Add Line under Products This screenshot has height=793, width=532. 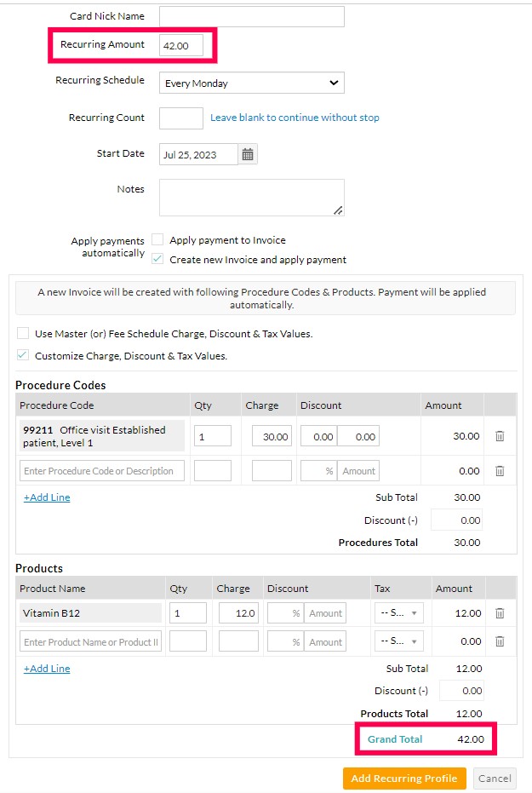(x=46, y=669)
